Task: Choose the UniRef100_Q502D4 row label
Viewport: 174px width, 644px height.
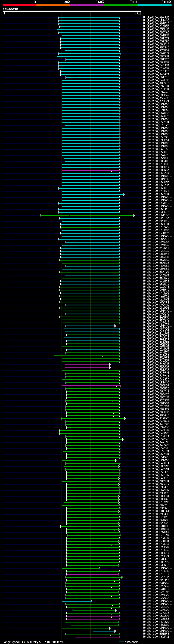Action: pos(156,122)
